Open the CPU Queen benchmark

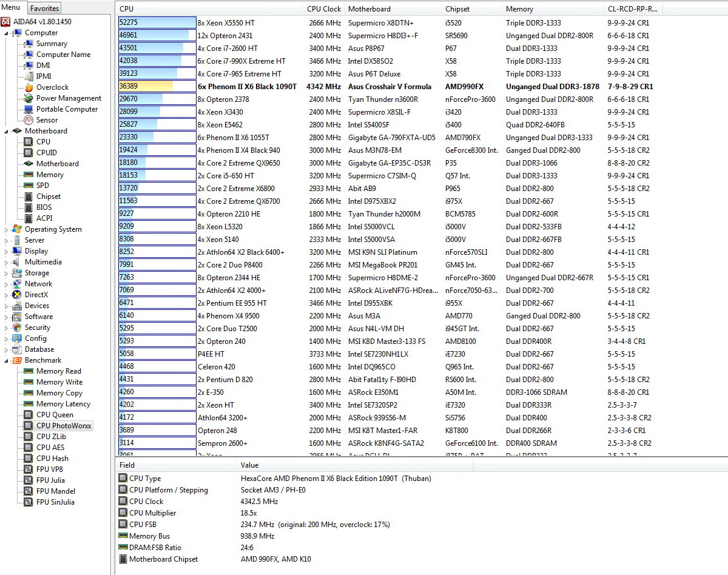coord(55,415)
